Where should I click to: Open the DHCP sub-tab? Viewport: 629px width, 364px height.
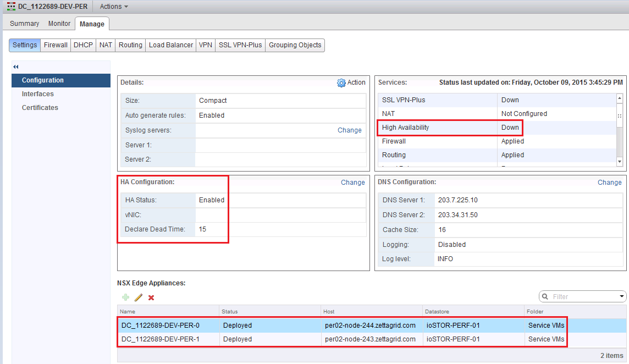pos(83,45)
